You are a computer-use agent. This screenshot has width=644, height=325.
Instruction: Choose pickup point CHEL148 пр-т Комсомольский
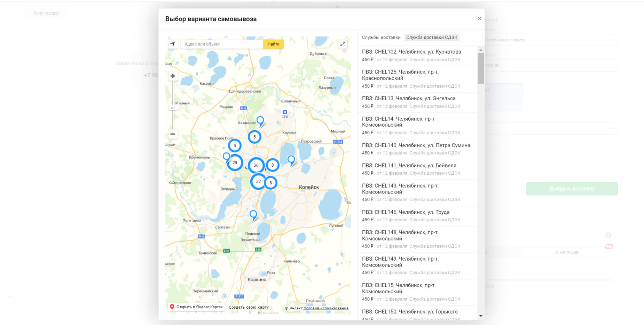coord(417,239)
